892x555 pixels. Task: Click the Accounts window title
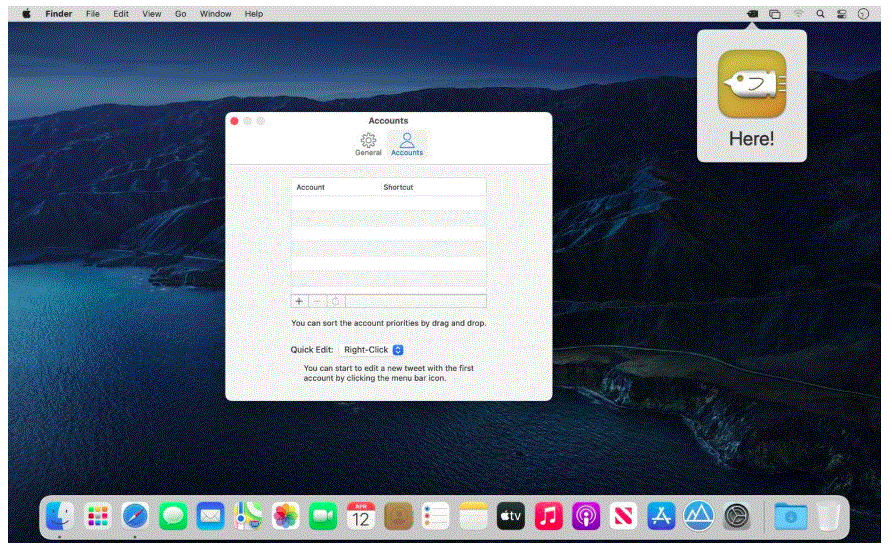pyautogui.click(x=389, y=121)
